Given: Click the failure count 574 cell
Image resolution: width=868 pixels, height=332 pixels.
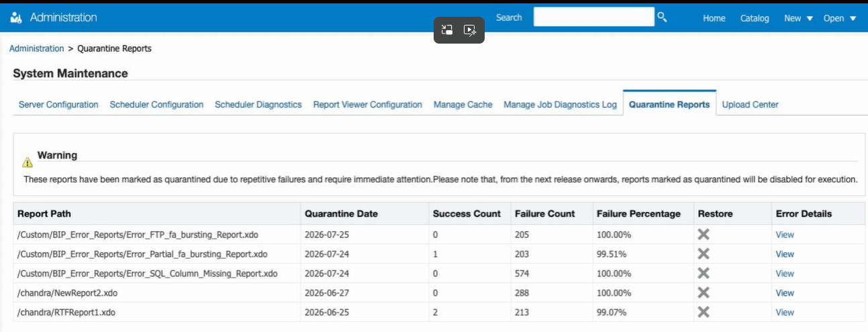Looking at the screenshot, I should tap(551, 274).
